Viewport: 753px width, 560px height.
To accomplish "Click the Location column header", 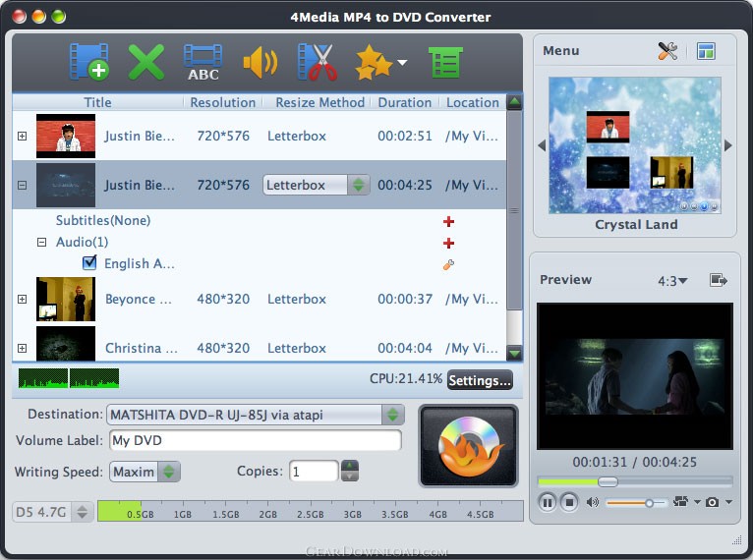I will (x=473, y=102).
